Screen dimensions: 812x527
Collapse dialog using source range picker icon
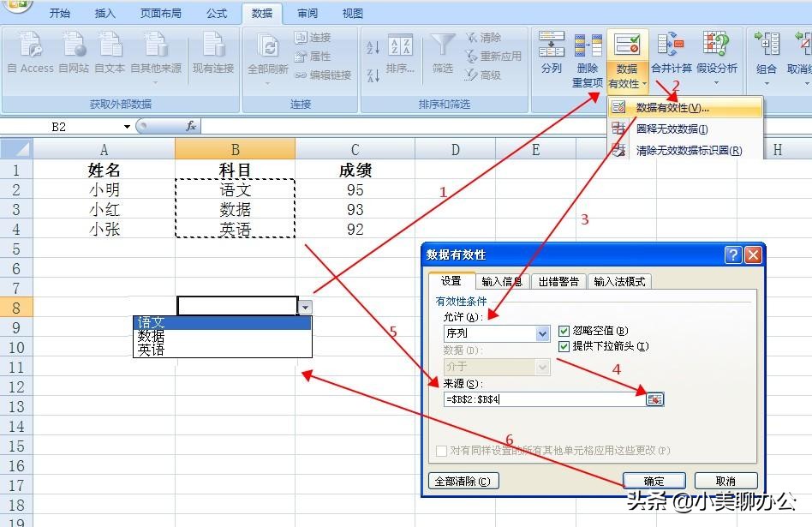click(654, 399)
